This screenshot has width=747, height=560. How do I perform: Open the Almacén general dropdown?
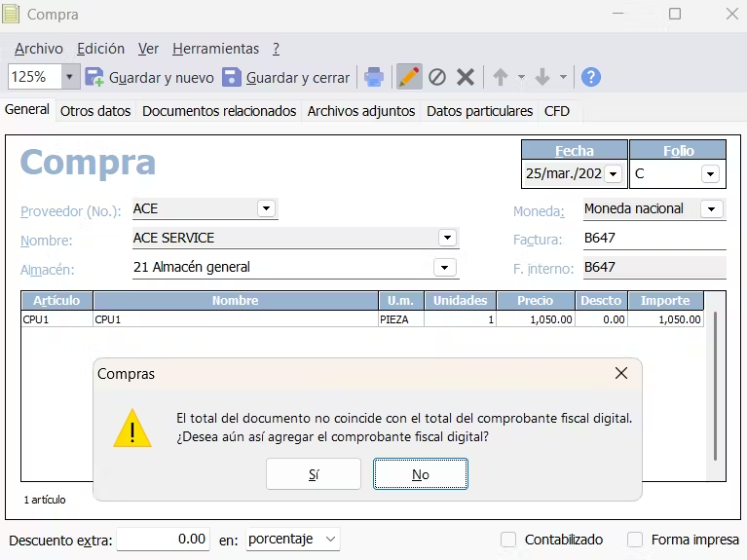click(x=445, y=267)
